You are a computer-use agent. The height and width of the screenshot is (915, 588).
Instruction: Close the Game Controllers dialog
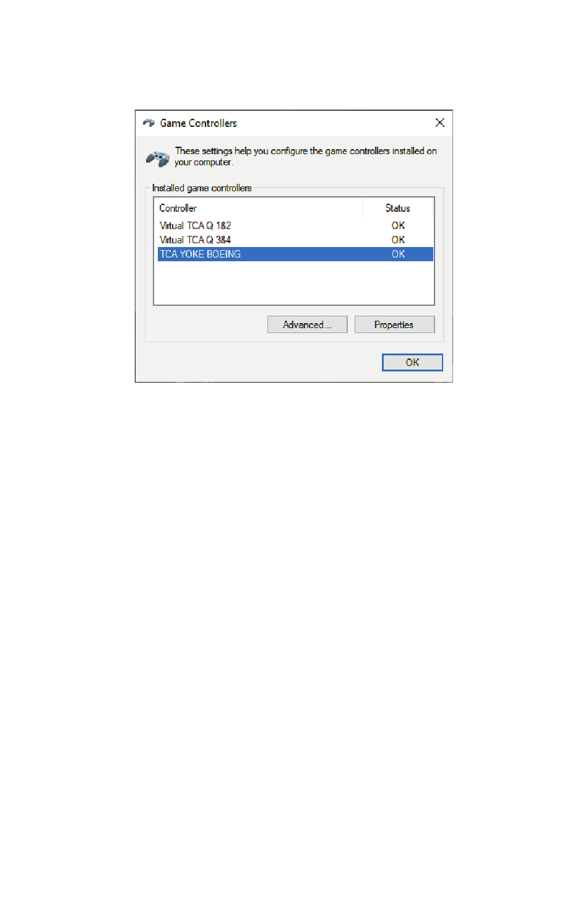click(x=440, y=123)
